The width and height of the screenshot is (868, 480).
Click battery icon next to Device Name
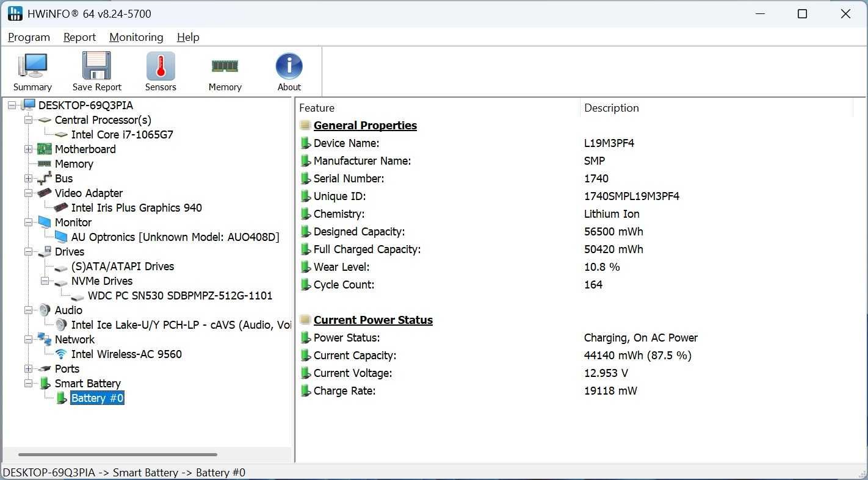pos(306,143)
